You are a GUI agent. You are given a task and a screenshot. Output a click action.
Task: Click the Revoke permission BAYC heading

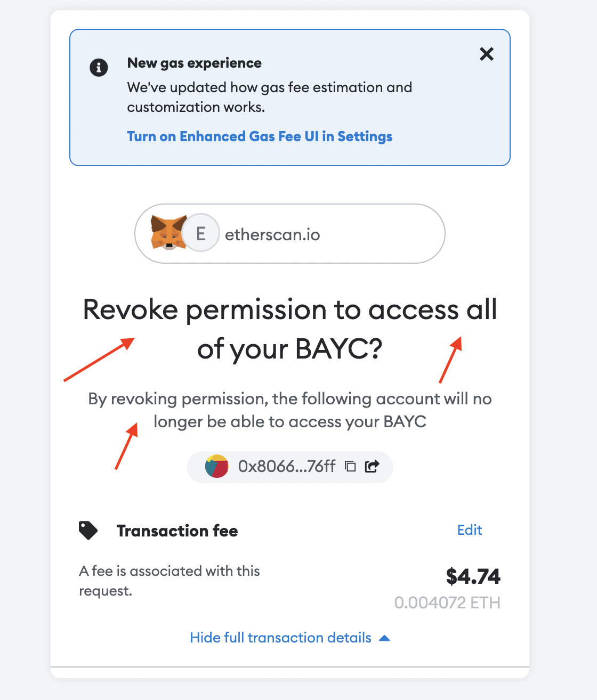[x=290, y=329]
